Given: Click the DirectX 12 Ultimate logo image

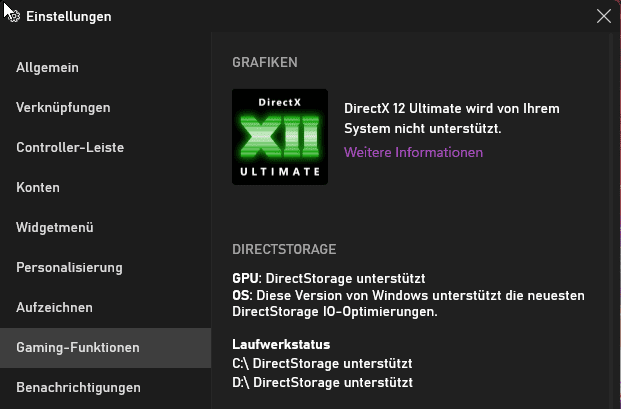Looking at the screenshot, I should pos(280,137).
